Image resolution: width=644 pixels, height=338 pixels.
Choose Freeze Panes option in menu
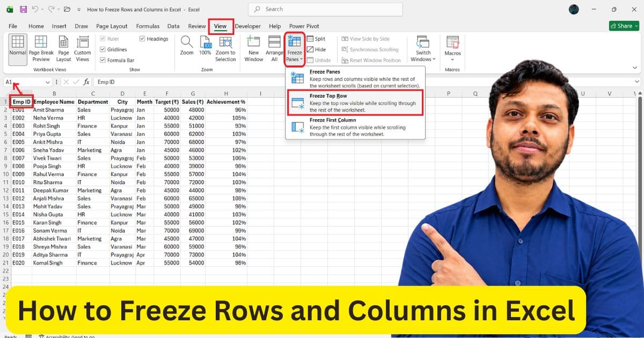pos(355,78)
